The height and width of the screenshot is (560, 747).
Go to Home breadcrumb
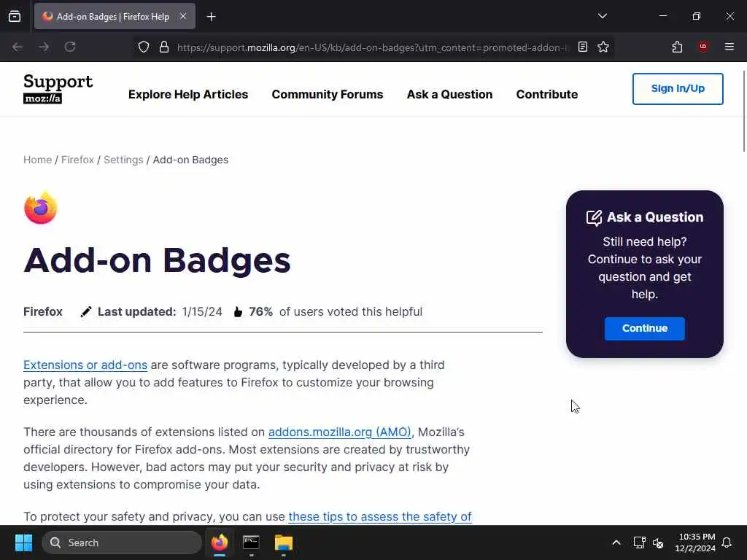38,160
